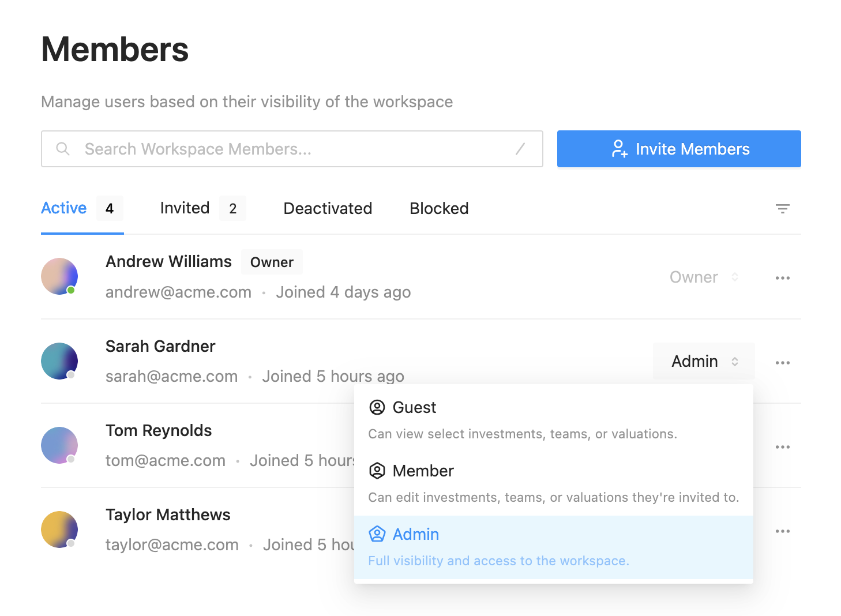Click the Invite Members button
Image resolution: width=841 pixels, height=616 pixels.
679,149
